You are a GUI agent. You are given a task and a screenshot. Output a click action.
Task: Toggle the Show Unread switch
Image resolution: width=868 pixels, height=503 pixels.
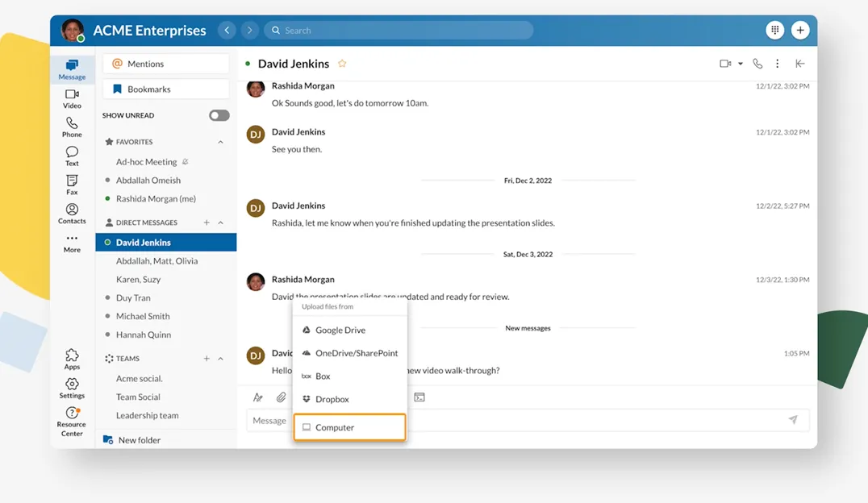[219, 115]
